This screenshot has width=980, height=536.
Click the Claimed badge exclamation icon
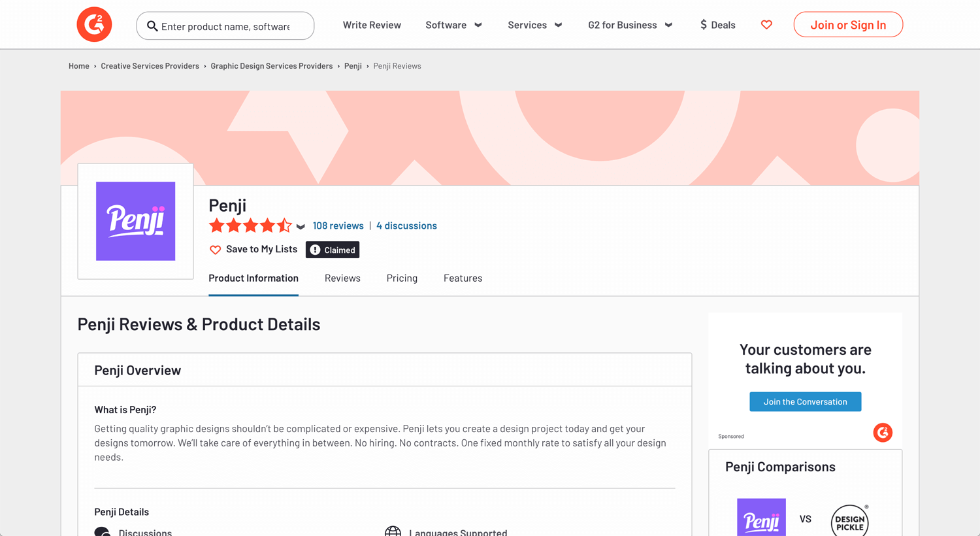click(x=315, y=250)
